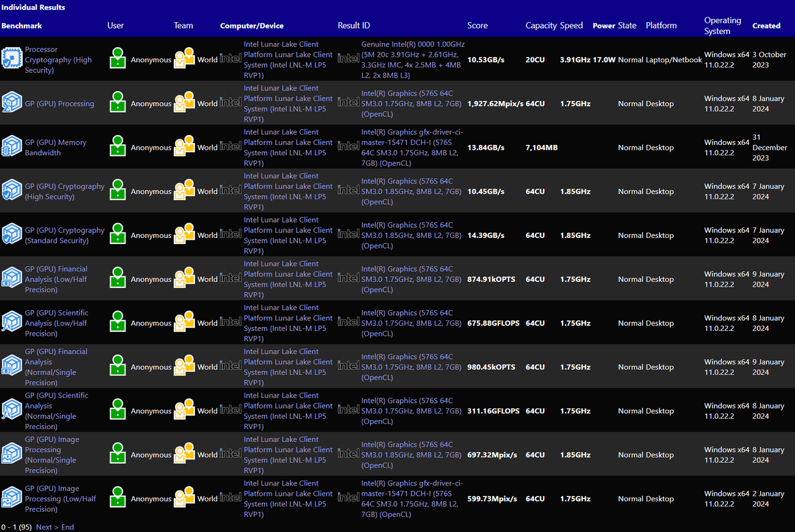The width and height of the screenshot is (795, 532).
Task: Click the GPU Memory Bandwidth benchmark icon
Action: tap(12, 147)
